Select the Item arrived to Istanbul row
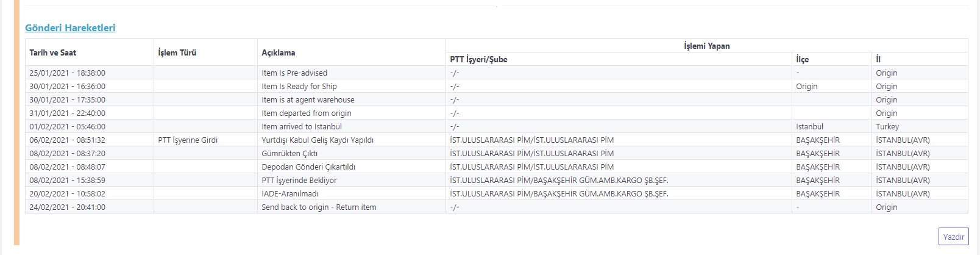980x255 pixels. point(302,126)
